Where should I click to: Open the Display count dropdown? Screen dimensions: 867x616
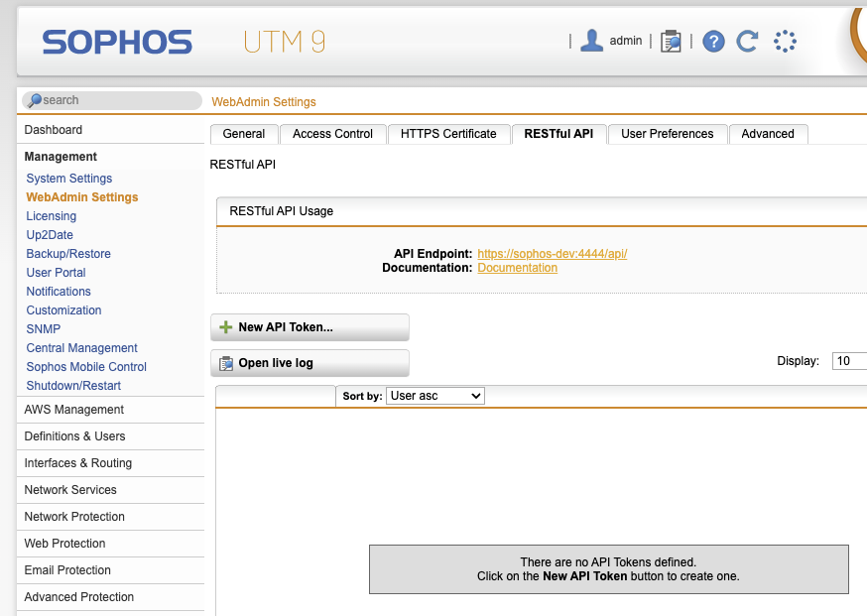850,361
